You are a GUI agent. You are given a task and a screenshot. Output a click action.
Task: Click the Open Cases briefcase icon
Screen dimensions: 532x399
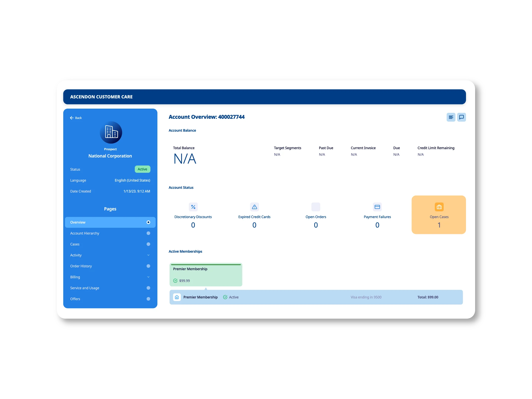(439, 207)
